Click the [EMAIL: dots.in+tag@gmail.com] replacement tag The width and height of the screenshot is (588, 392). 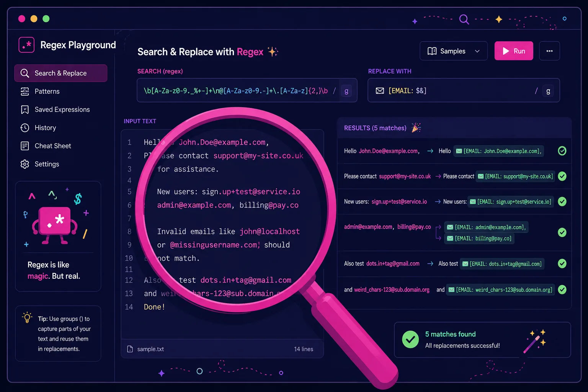pyautogui.click(x=502, y=264)
